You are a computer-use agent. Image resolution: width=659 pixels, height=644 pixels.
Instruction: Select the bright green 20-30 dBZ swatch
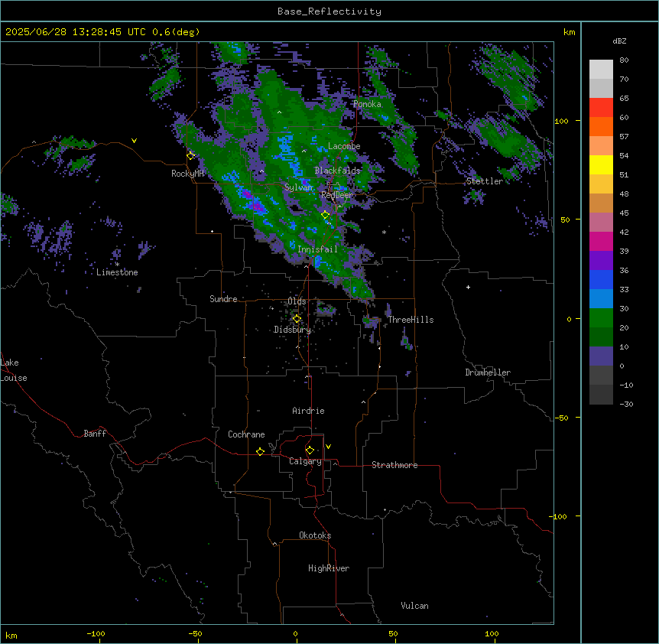pyautogui.click(x=601, y=318)
